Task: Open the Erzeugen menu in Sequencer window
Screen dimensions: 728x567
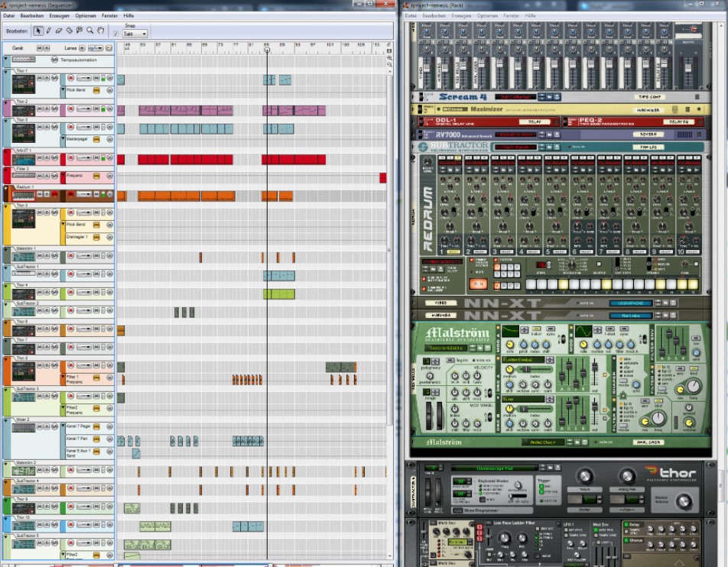Action: click(x=60, y=15)
